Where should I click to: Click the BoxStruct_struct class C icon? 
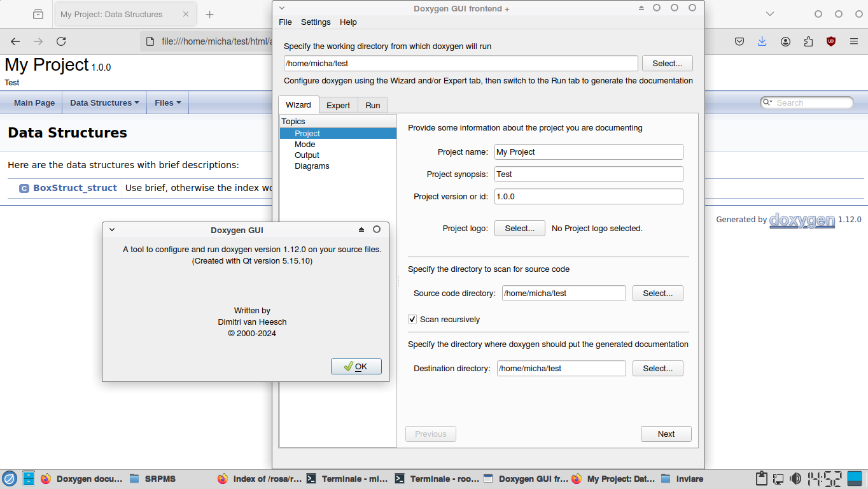tap(24, 188)
